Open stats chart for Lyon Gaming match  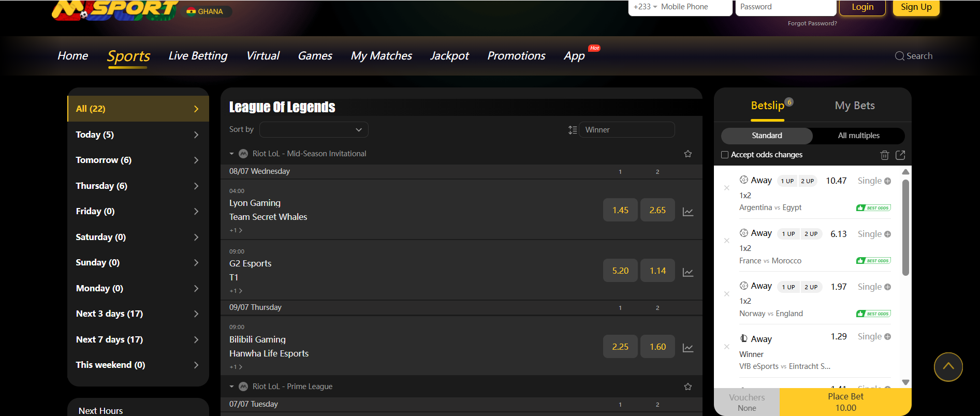coord(688,212)
